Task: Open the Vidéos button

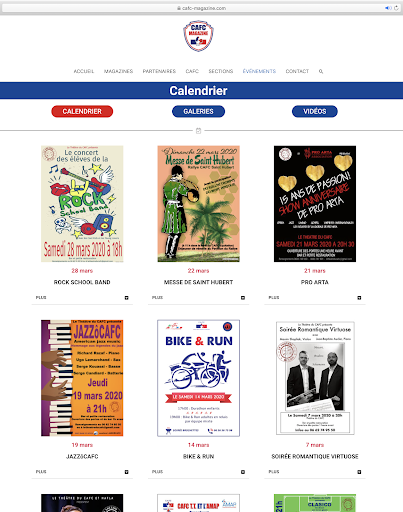Action: 315,111
